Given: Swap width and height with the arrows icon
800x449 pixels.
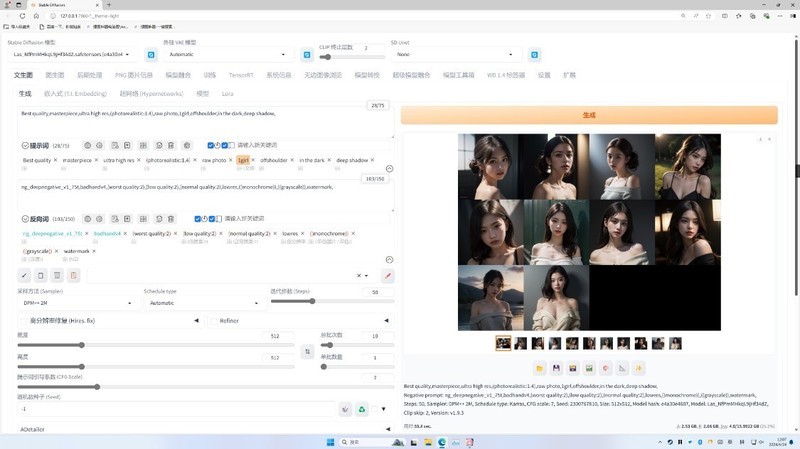Looking at the screenshot, I should (x=307, y=351).
